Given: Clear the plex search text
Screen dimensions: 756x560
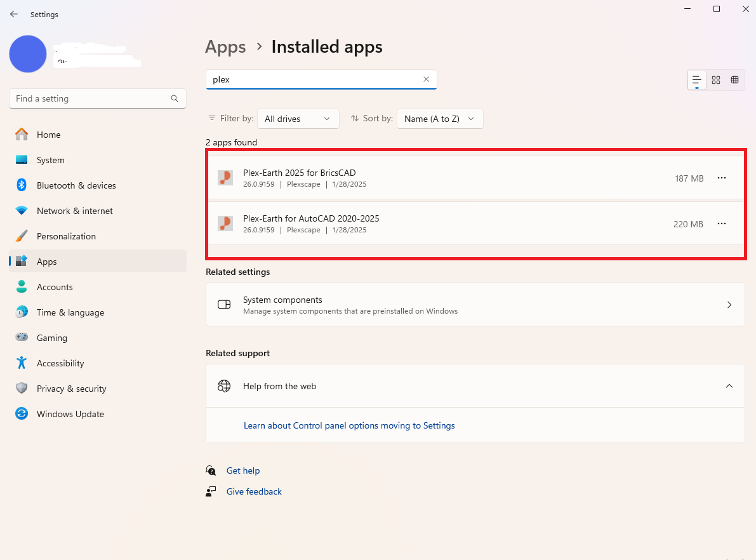Looking at the screenshot, I should pos(426,79).
